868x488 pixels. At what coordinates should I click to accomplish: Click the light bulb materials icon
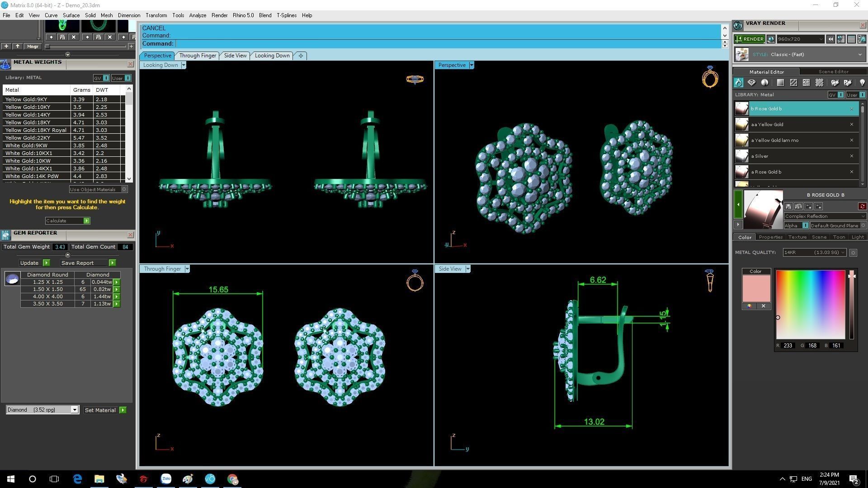862,83
